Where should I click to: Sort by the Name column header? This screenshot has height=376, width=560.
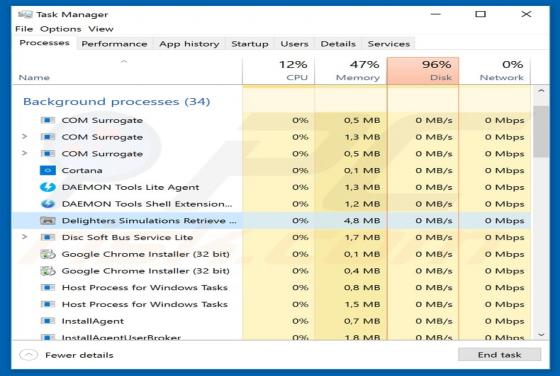pos(127,71)
